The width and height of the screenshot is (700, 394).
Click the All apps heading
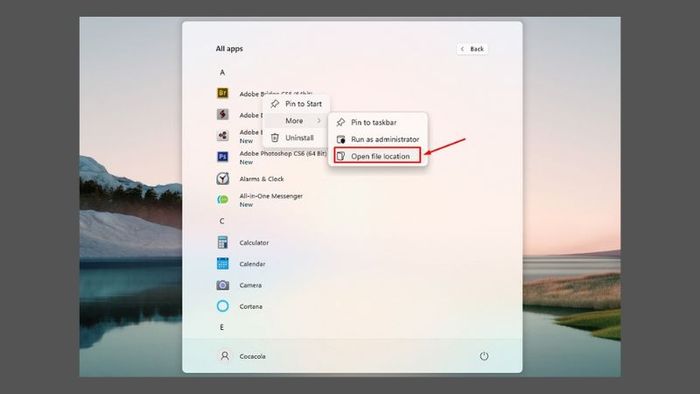coord(229,49)
